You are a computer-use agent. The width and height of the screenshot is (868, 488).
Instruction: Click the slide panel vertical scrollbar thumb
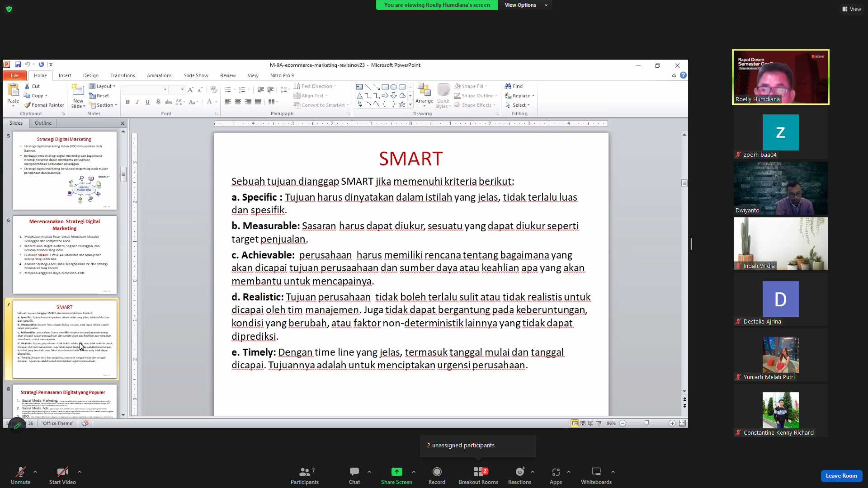pos(123,174)
